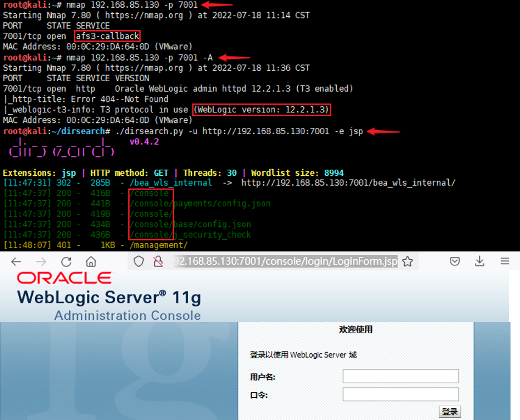Save page to Pocket icon
Screen dimensions: 520x420
(x=455, y=261)
